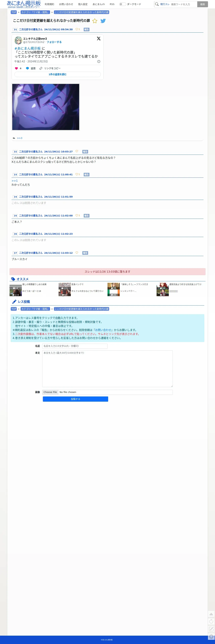This screenshot has width=215, height=644.
Task: Click the X logo in embedded tweet
Action: coord(99,38)
